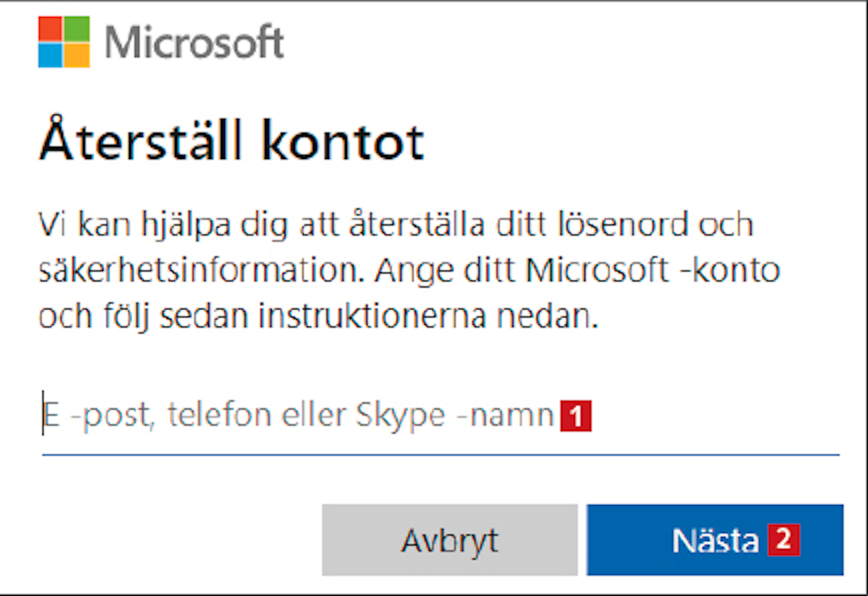Click the blue square of the Microsoft logo
Image resolution: width=868 pixels, height=596 pixels.
[50, 55]
